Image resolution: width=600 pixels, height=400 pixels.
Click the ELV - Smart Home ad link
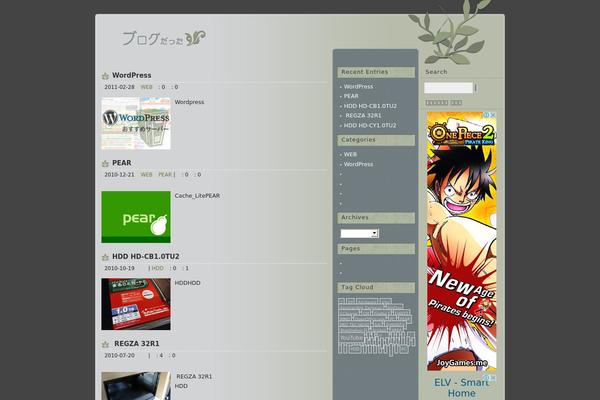pos(461,388)
